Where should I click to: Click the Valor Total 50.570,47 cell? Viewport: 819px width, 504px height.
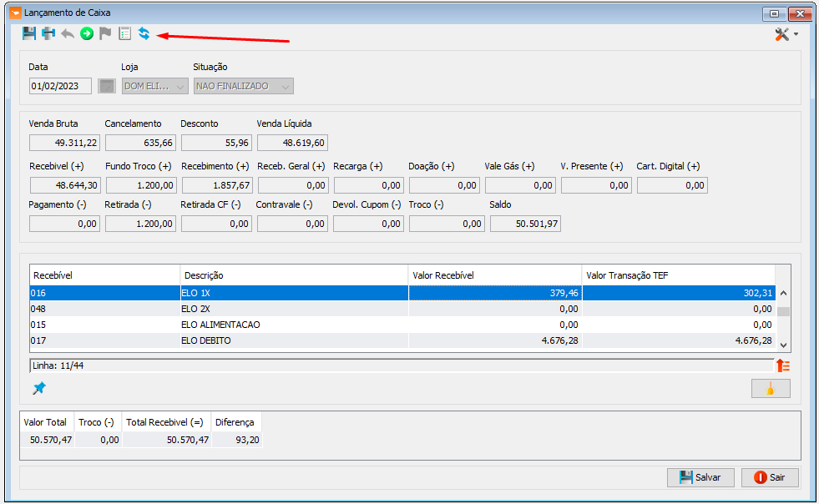coord(48,440)
